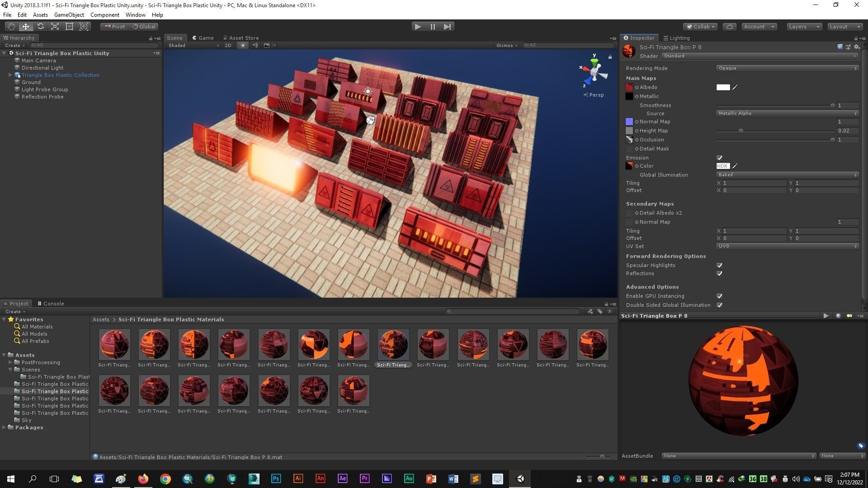The height and width of the screenshot is (488, 868).
Task: Select the Scale tool
Action: [x=55, y=27]
